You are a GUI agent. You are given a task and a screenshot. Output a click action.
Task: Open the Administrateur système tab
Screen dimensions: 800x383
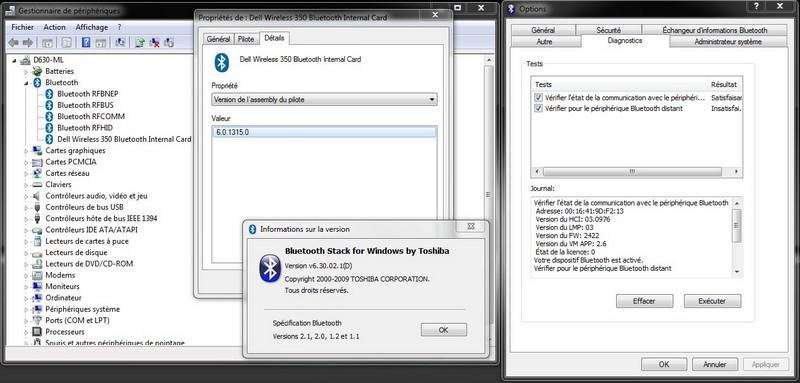click(728, 42)
